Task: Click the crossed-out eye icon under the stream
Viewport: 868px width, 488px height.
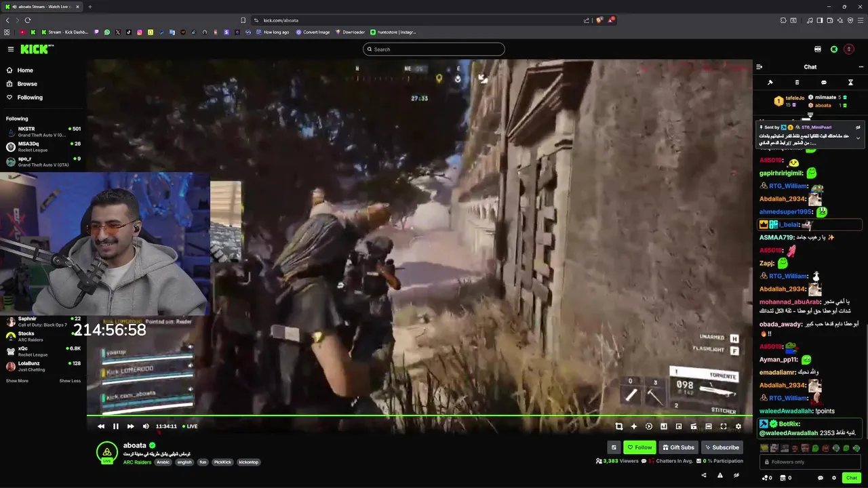Action: click(736, 475)
